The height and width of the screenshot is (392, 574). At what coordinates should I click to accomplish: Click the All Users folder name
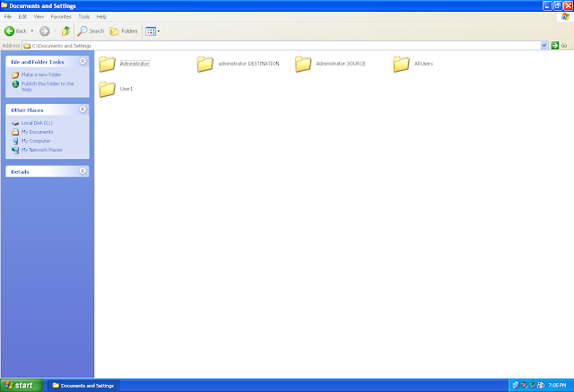[423, 64]
